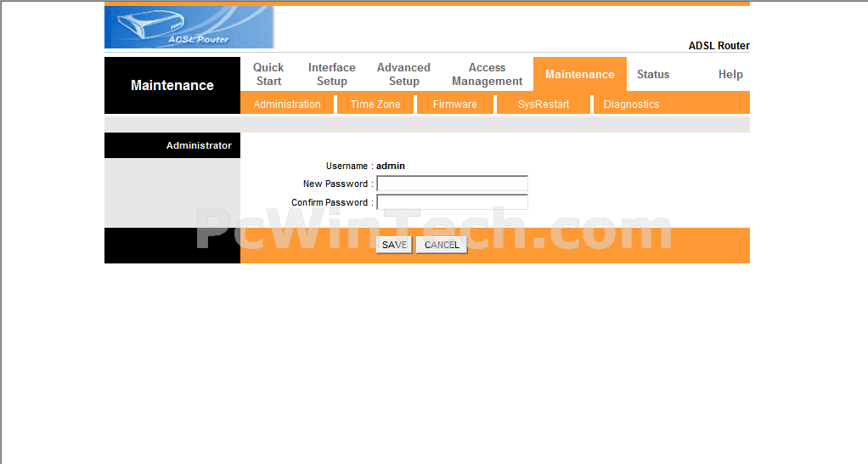Focus the Confirm Password field

tap(453, 202)
